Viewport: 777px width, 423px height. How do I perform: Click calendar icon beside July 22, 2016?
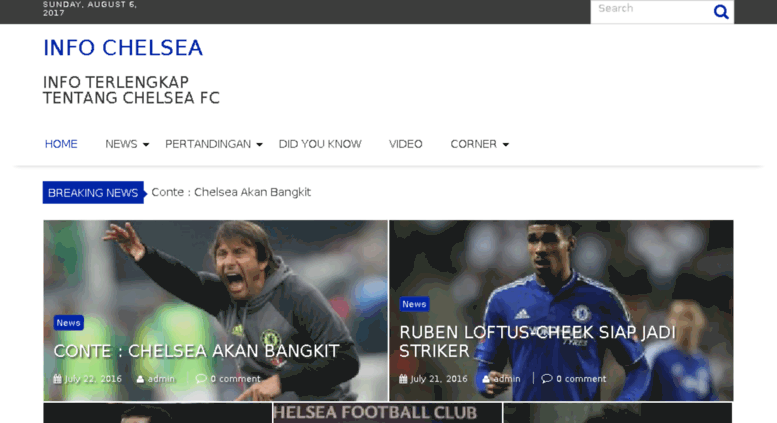point(57,379)
